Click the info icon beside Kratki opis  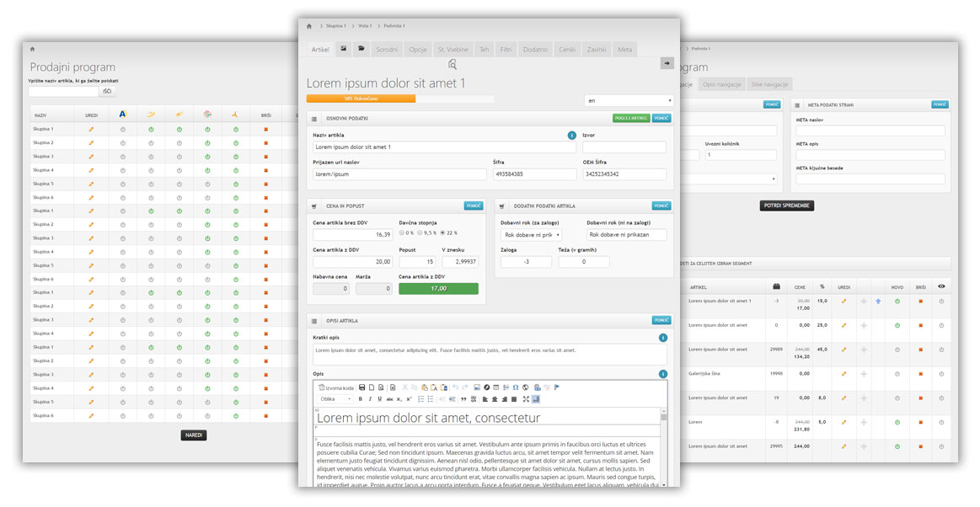(662, 338)
